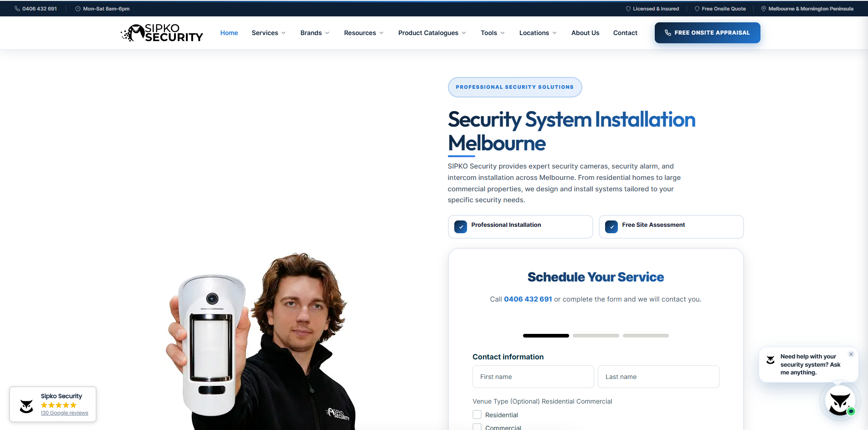Image resolution: width=868 pixels, height=430 pixels.
Task: Focus the First name input field
Action: coord(533,377)
